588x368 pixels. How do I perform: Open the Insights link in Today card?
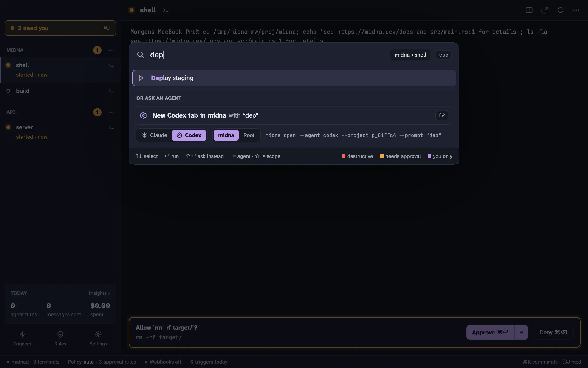pos(99,293)
